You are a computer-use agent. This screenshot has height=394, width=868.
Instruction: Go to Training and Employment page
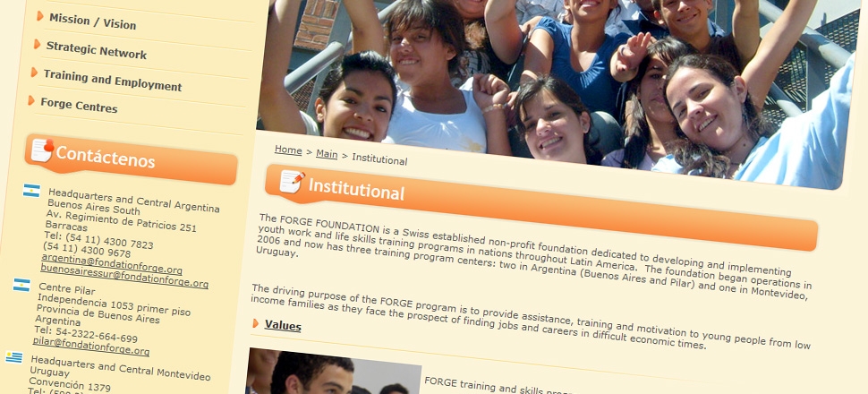pyautogui.click(x=113, y=80)
